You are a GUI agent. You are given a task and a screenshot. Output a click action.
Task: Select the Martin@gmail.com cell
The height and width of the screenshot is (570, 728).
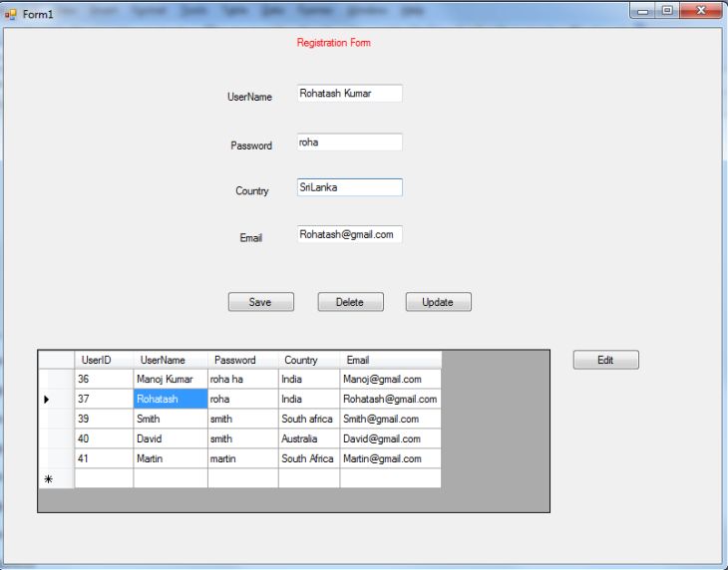click(x=391, y=458)
